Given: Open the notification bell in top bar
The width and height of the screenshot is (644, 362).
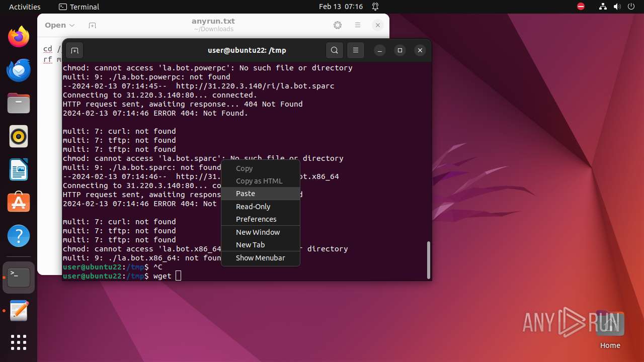Looking at the screenshot, I should click(375, 7).
